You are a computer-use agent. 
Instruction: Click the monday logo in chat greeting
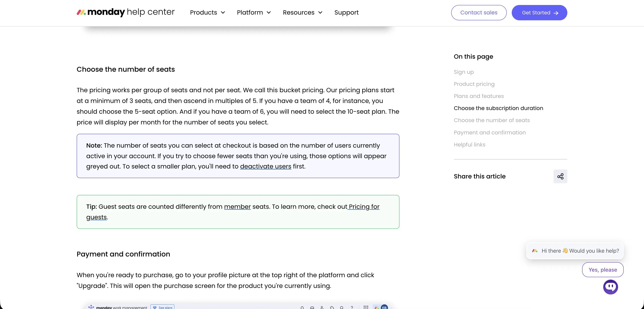(x=535, y=251)
